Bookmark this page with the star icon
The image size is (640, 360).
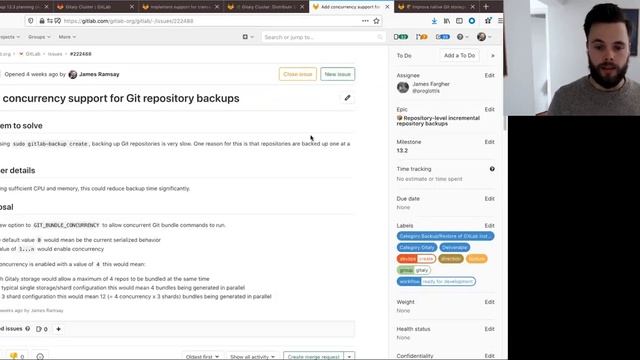pos(376,21)
